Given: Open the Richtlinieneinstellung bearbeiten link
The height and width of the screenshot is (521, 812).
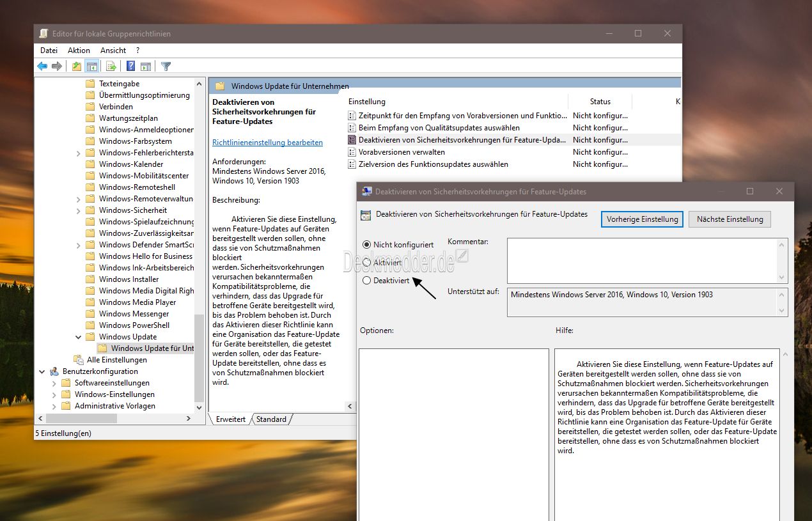Looking at the screenshot, I should (x=267, y=143).
